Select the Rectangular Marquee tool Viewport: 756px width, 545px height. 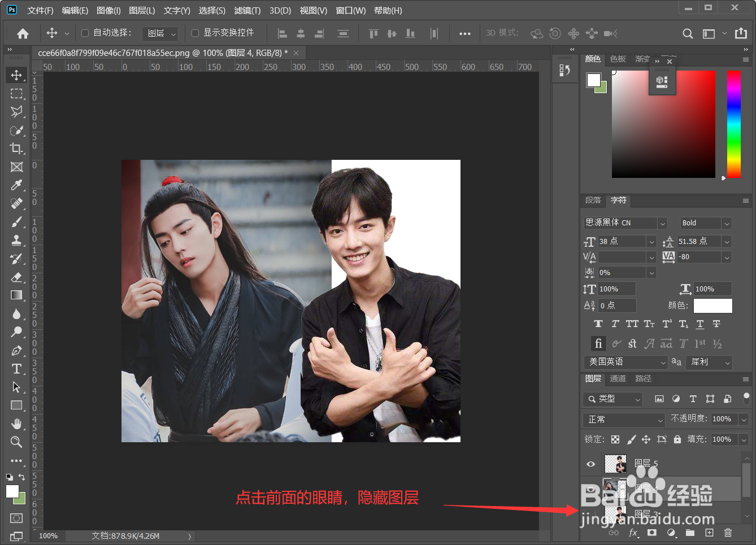click(16, 93)
